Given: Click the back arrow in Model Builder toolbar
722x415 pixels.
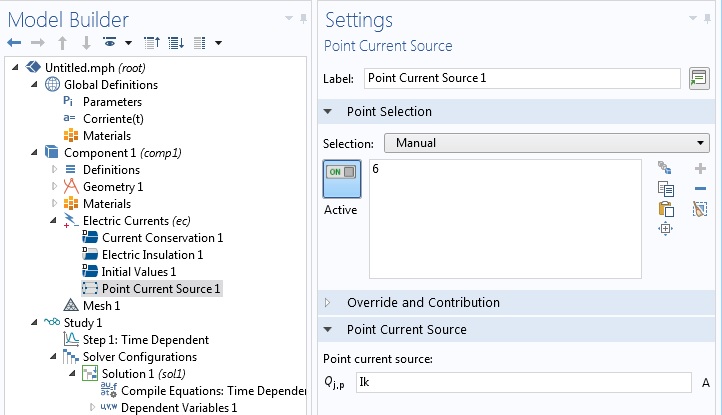Looking at the screenshot, I should pyautogui.click(x=14, y=43).
